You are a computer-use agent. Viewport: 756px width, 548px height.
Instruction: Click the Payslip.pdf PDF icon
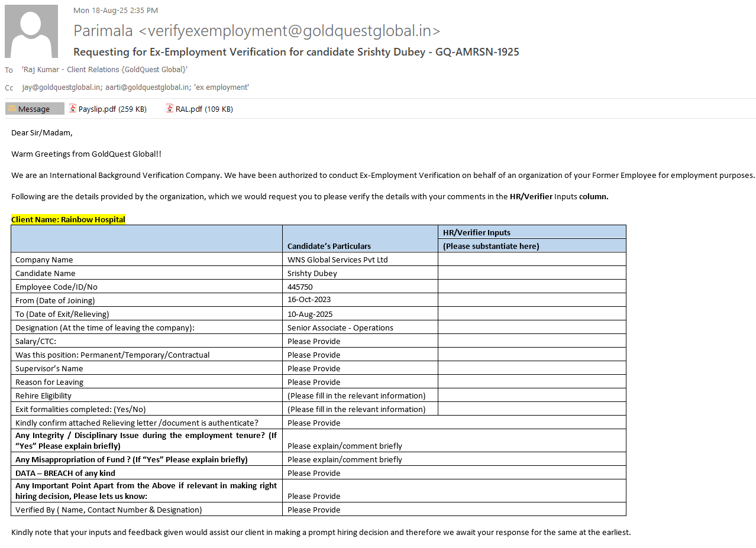click(73, 108)
